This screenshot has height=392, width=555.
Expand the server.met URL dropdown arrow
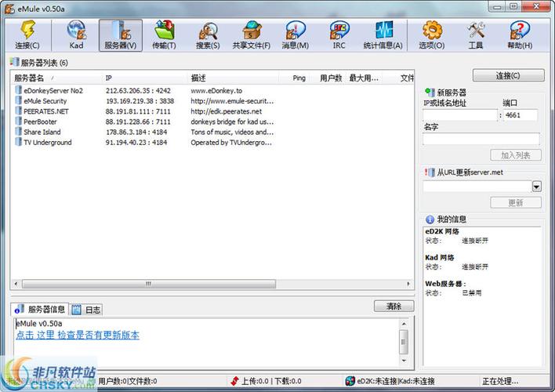[536, 187]
